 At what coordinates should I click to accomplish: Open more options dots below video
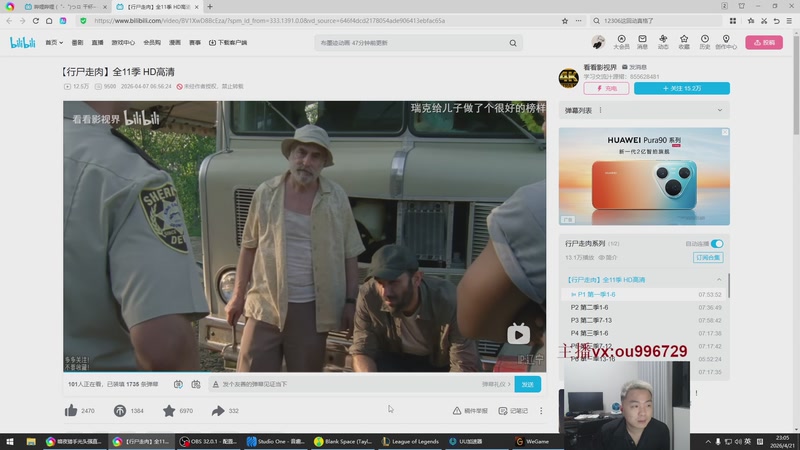pyautogui.click(x=541, y=411)
